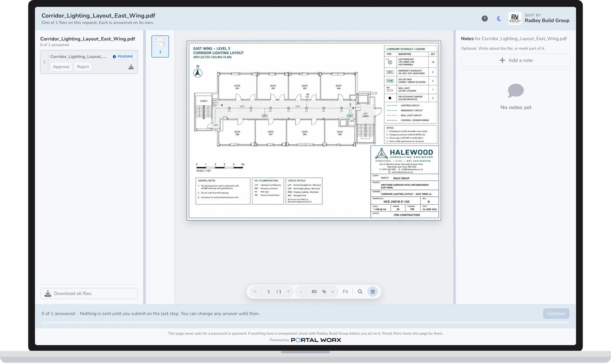The image size is (611, 364).
Task: Click the answered progress bar
Action: click(x=305, y=323)
